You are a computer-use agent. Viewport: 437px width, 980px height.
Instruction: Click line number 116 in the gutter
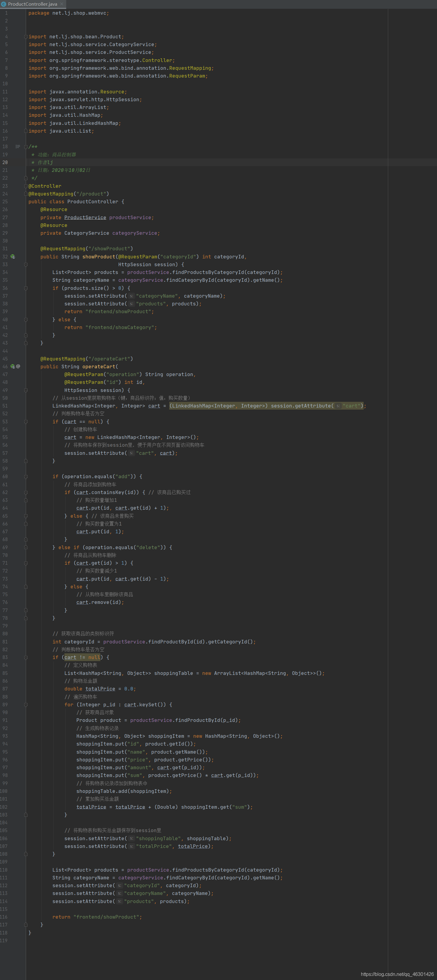click(x=4, y=917)
